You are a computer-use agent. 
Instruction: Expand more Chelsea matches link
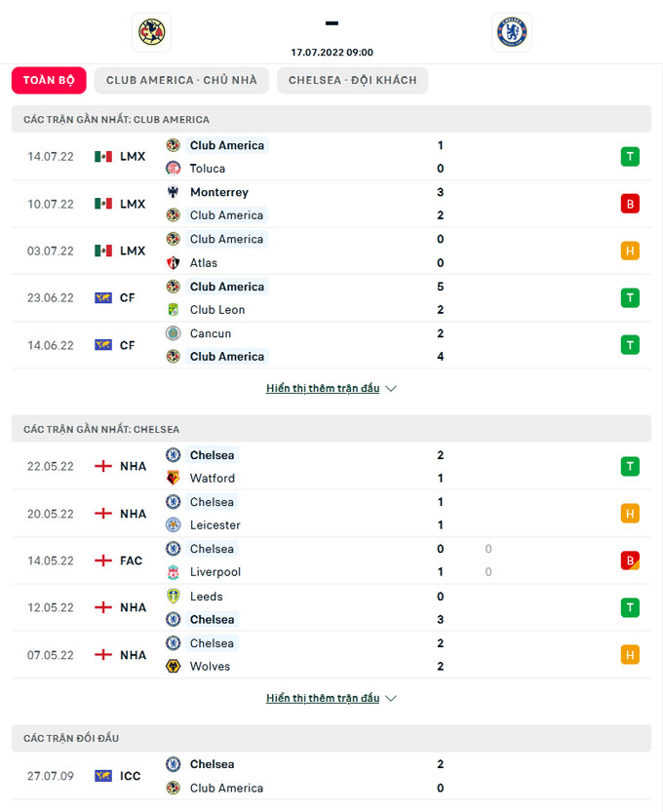click(323, 698)
